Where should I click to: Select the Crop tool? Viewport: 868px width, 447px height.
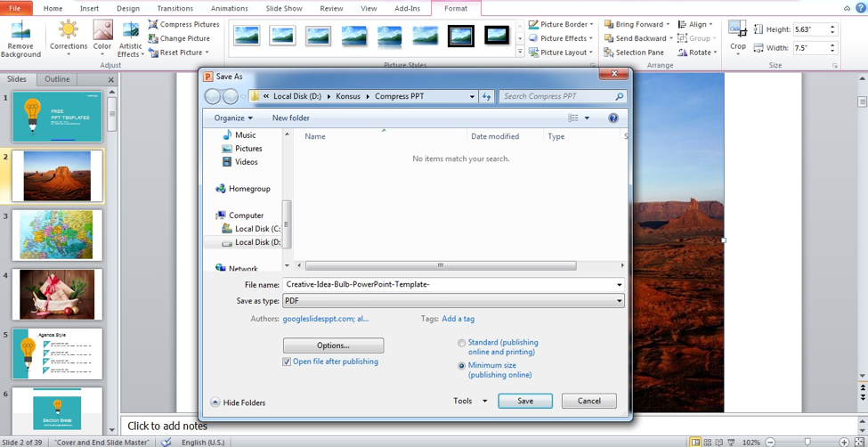click(x=737, y=37)
